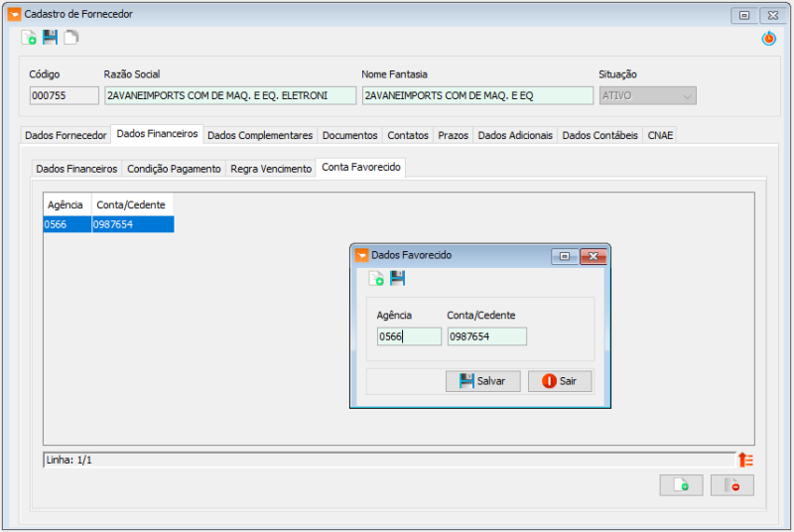Click the blank page copy icon in main toolbar
This screenshot has height=532, width=794.
pos(71,37)
